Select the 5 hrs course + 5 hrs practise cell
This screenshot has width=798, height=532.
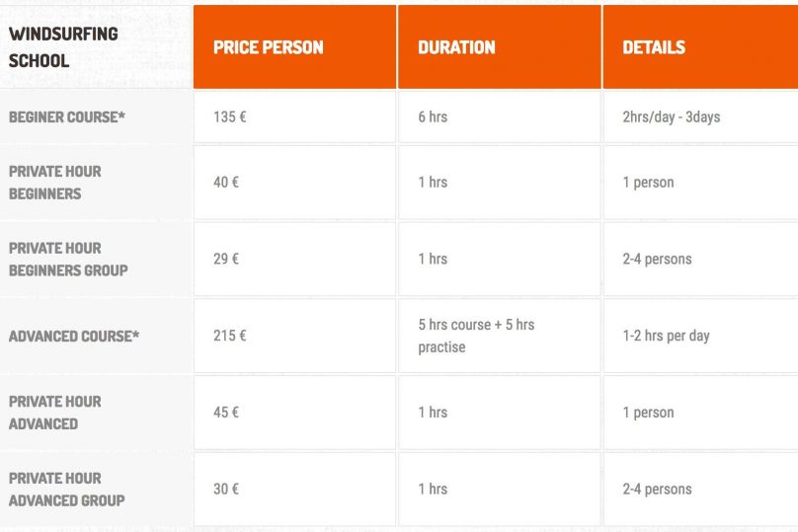[476, 336]
